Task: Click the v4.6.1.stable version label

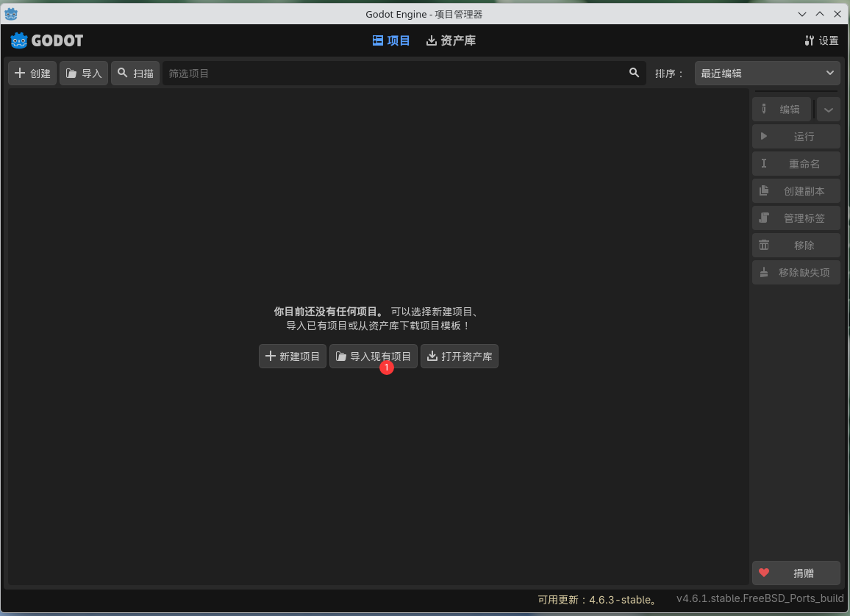Action: coord(760,598)
